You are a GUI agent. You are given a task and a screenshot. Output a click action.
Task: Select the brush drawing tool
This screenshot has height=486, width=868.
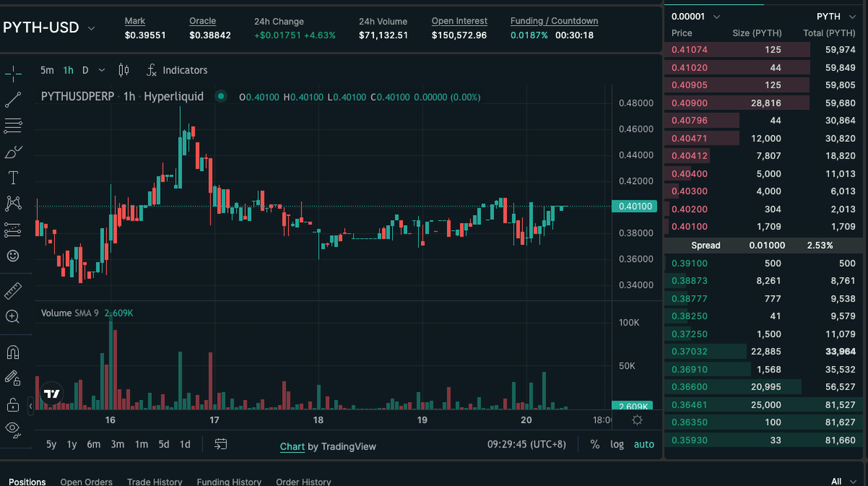point(13,152)
